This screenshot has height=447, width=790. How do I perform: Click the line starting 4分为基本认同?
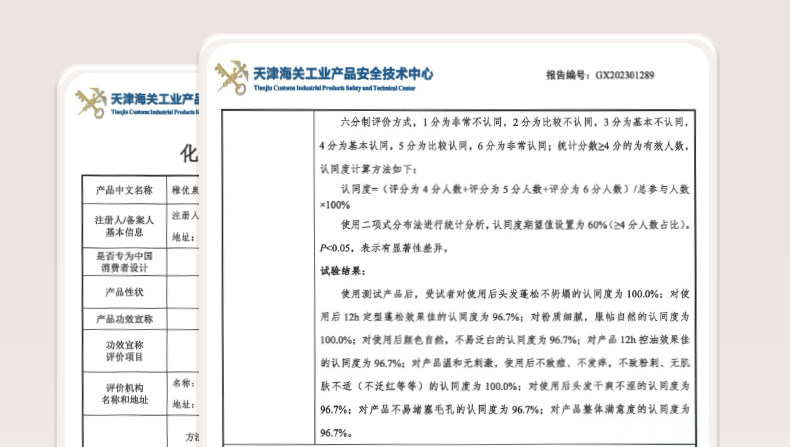tap(504, 146)
